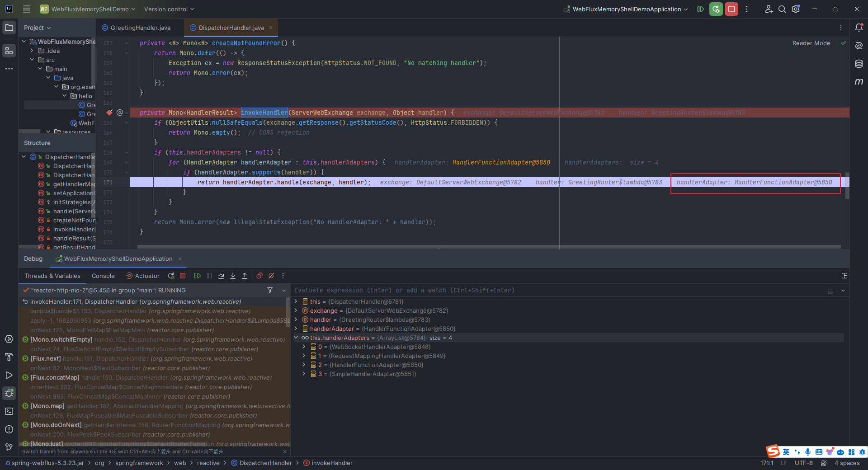
Task: Pause the program in debug toolbar
Action: click(209, 276)
